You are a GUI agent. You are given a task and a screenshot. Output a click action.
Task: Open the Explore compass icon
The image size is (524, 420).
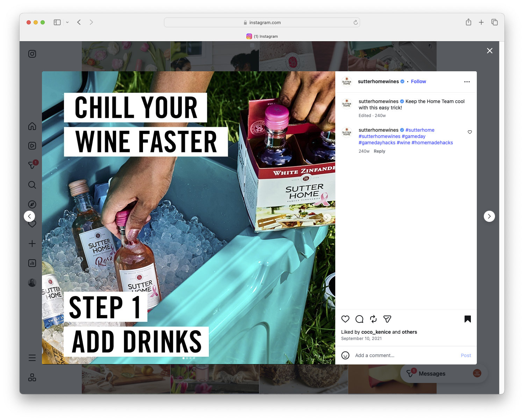(32, 204)
